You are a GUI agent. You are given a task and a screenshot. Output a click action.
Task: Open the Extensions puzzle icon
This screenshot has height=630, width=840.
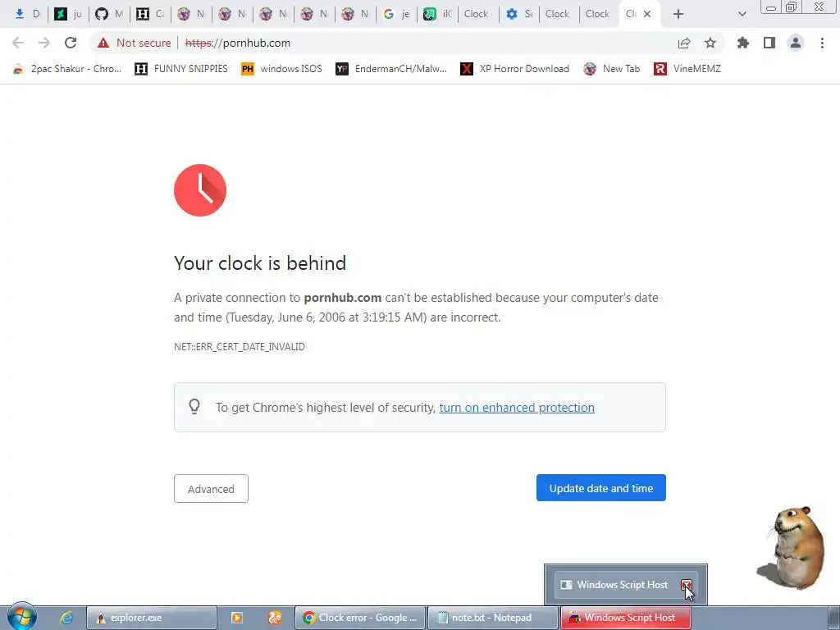point(743,43)
